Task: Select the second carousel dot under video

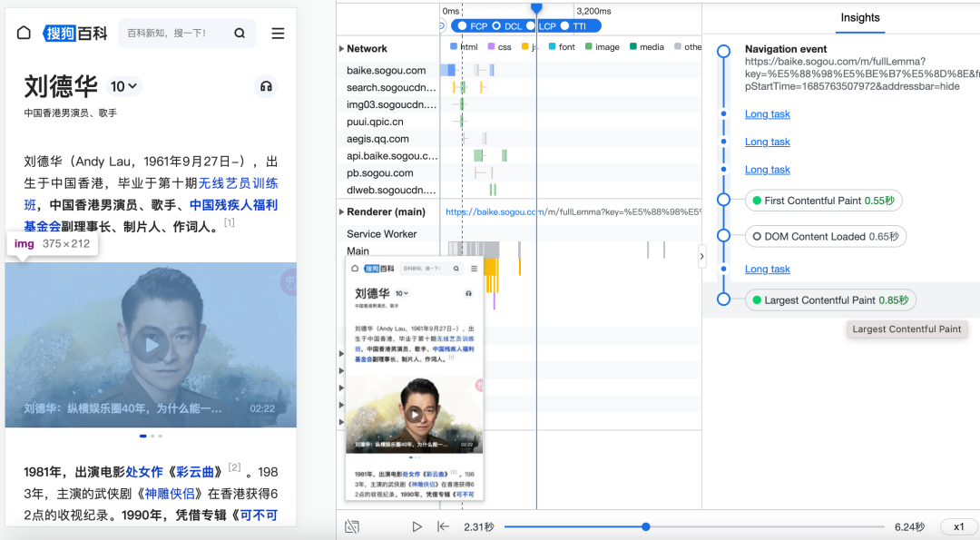Action: point(152,437)
